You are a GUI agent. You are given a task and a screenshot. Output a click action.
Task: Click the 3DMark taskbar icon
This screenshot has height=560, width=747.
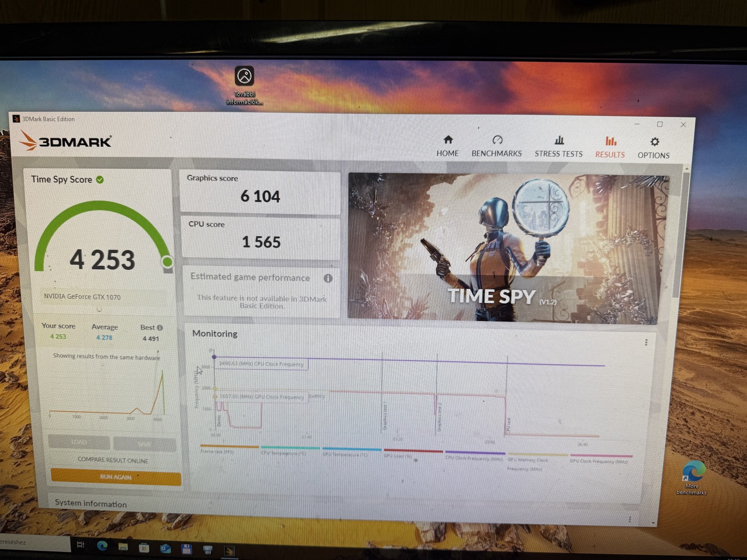point(229,551)
